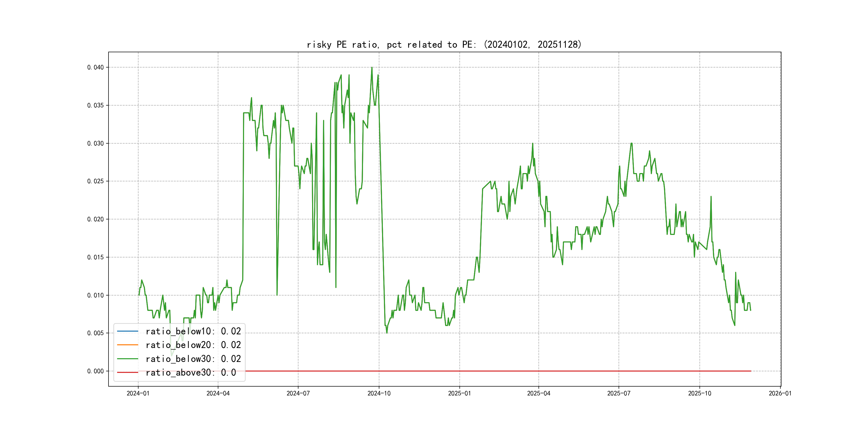Click the 0.025 y-axis tick label
868x434 pixels.
(x=95, y=181)
